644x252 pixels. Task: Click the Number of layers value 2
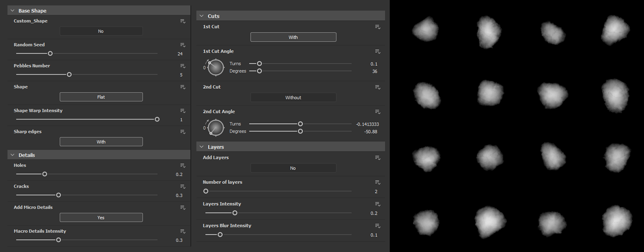376,192
